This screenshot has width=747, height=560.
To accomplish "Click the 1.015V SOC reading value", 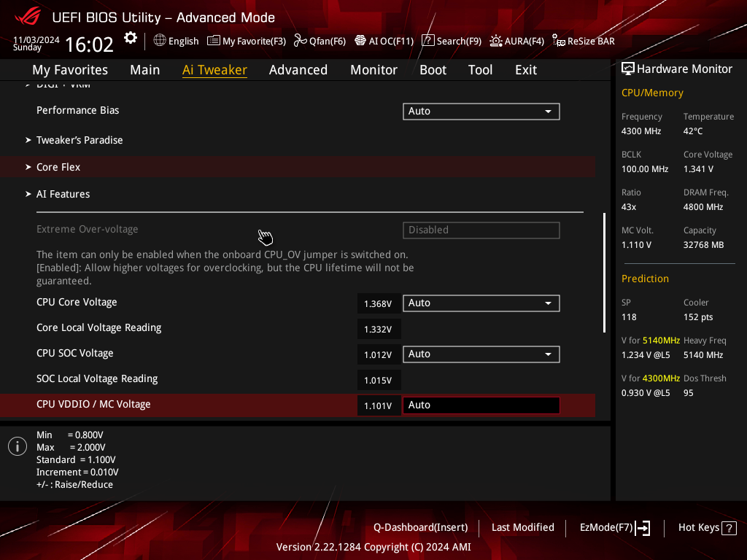I will (x=379, y=381).
